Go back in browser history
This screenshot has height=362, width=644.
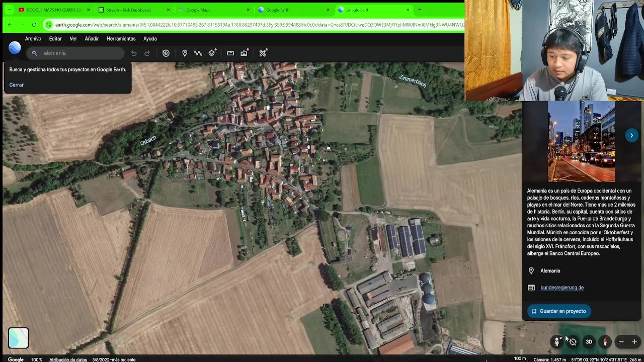point(10,25)
